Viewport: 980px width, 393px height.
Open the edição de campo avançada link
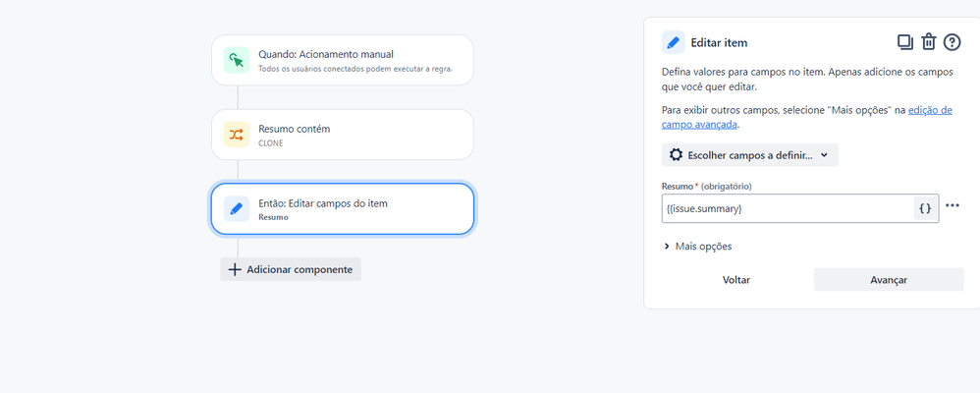pyautogui.click(x=929, y=110)
